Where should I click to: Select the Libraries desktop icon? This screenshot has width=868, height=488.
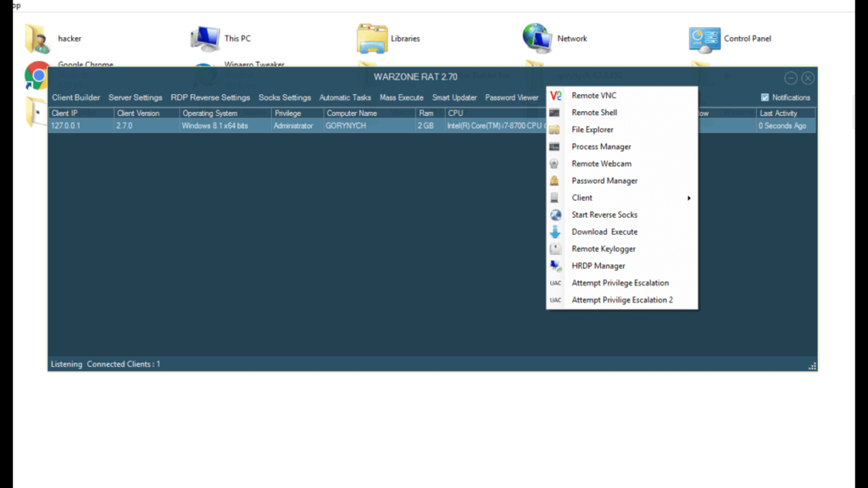(372, 38)
